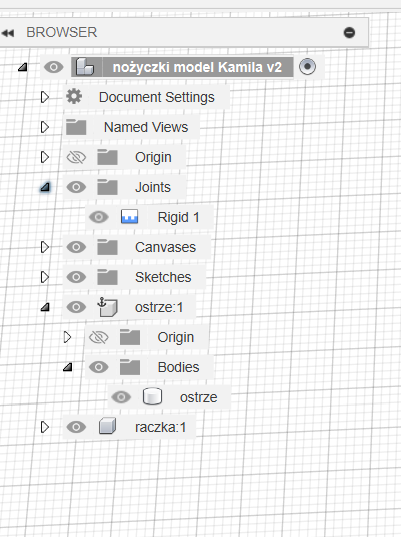Select the Bodies folder label

178,367
